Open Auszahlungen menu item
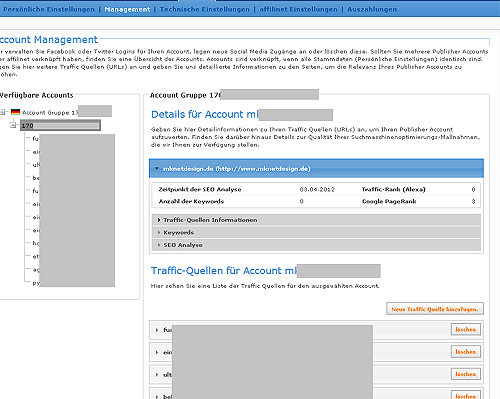The width and height of the screenshot is (500, 399). [x=372, y=9]
